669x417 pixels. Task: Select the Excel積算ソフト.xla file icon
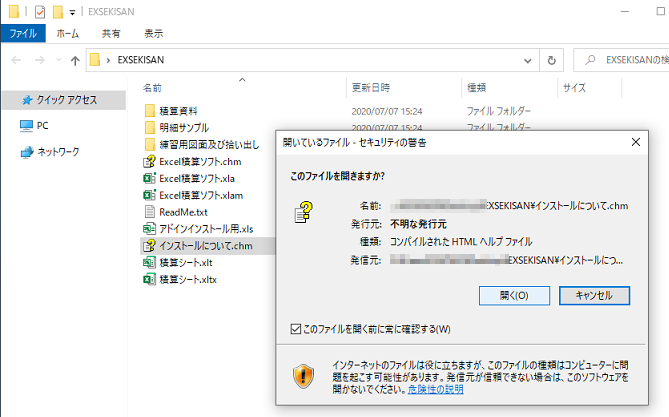[151, 178]
